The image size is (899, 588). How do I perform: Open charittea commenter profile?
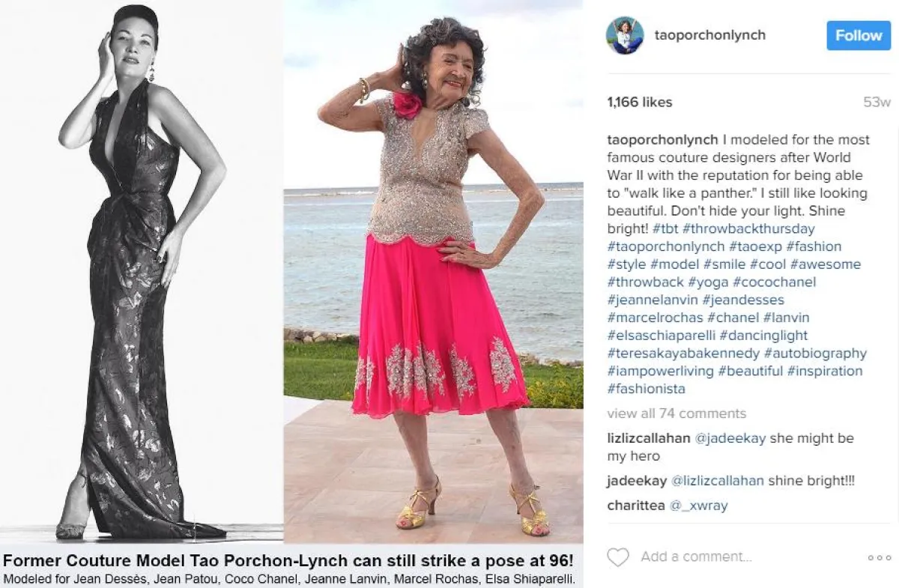635,506
